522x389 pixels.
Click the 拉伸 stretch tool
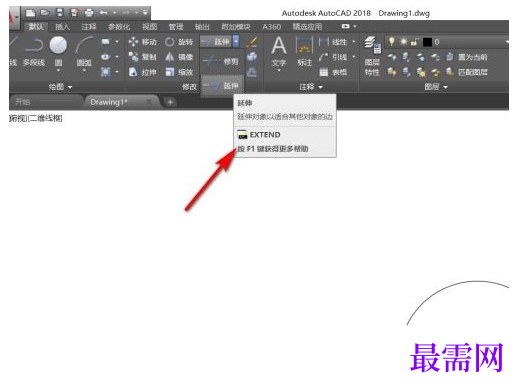pos(142,72)
